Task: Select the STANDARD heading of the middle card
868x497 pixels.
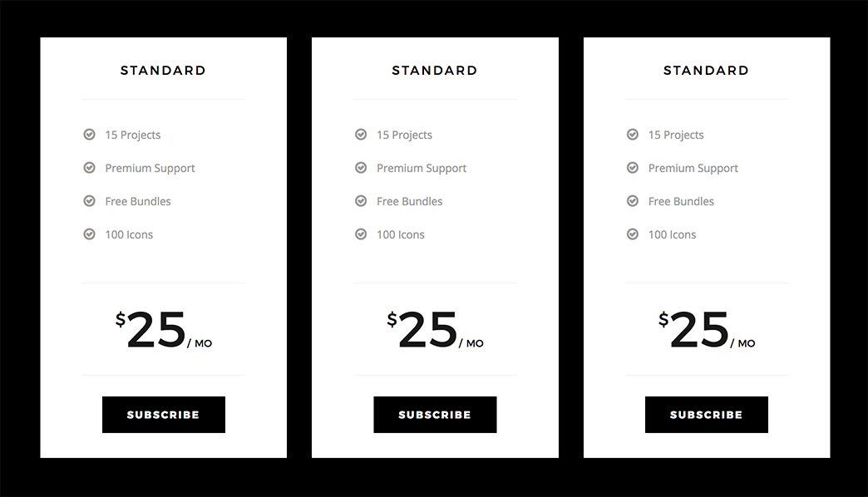Action: 435,71
